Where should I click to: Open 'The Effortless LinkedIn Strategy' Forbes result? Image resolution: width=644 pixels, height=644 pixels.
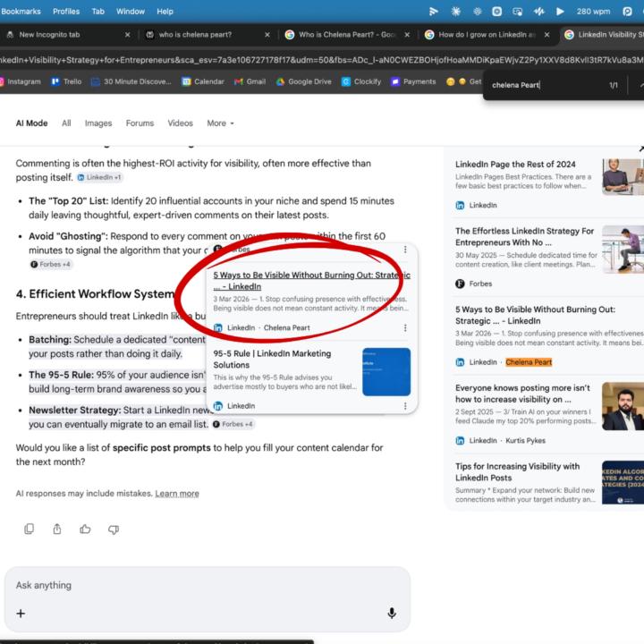point(524,236)
